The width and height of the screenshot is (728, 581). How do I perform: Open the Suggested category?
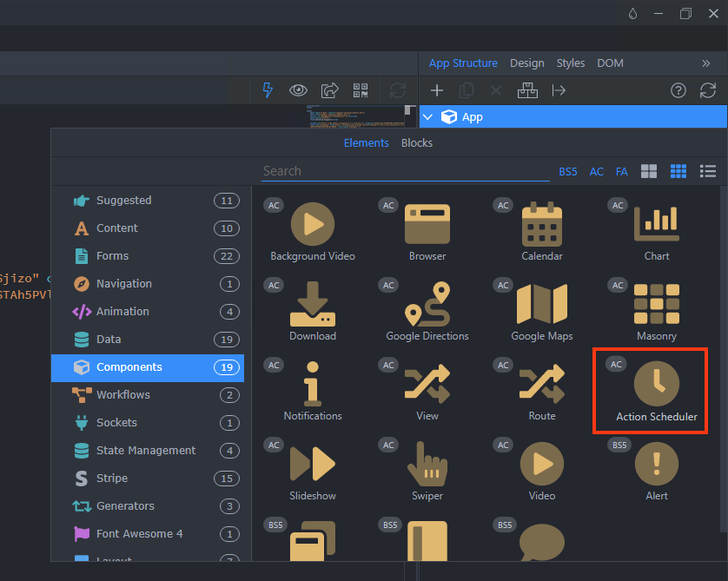point(148,201)
